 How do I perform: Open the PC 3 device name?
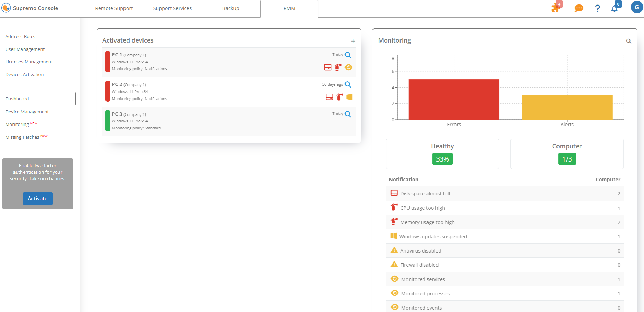coord(117,114)
